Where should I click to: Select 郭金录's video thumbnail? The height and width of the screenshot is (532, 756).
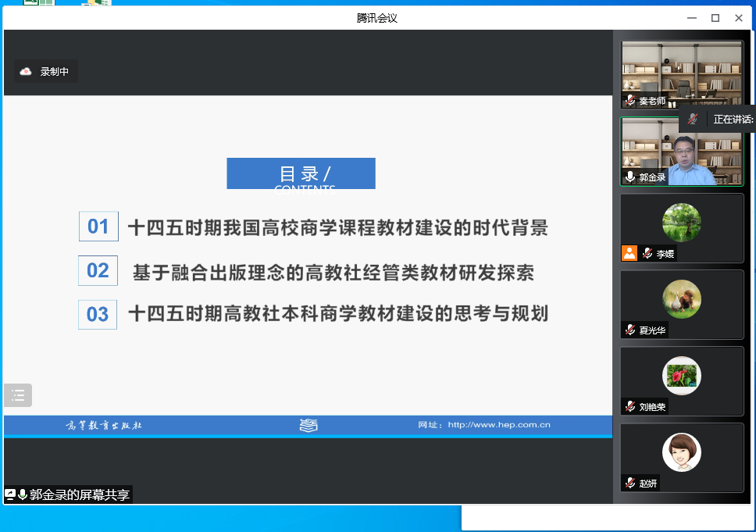click(x=682, y=152)
